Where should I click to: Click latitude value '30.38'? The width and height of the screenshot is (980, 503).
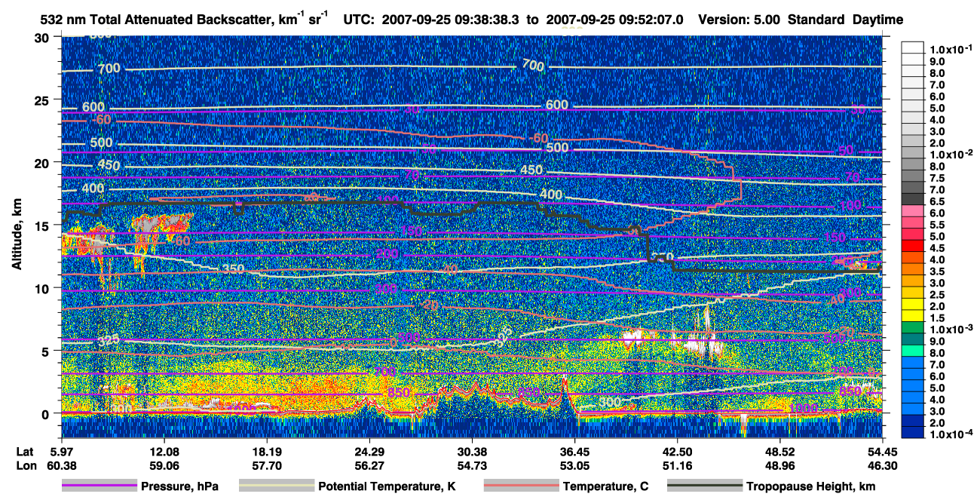point(471,451)
